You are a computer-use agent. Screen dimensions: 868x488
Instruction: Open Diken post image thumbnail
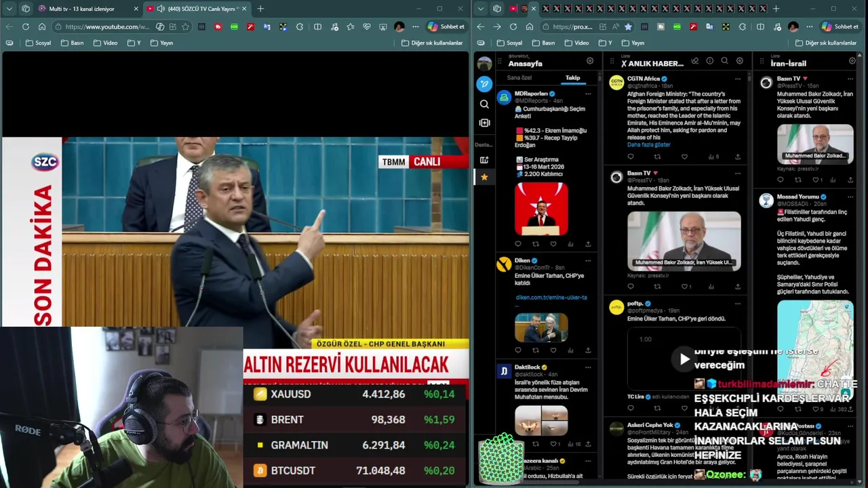[x=541, y=327]
